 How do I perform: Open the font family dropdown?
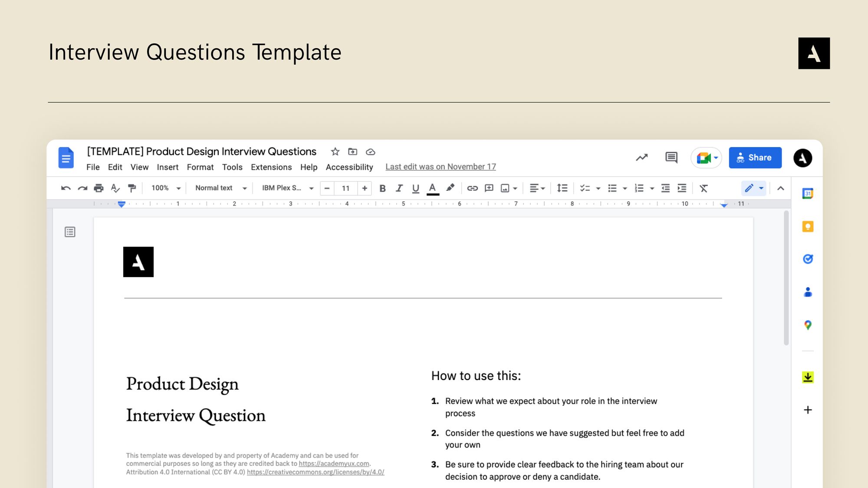coord(284,188)
